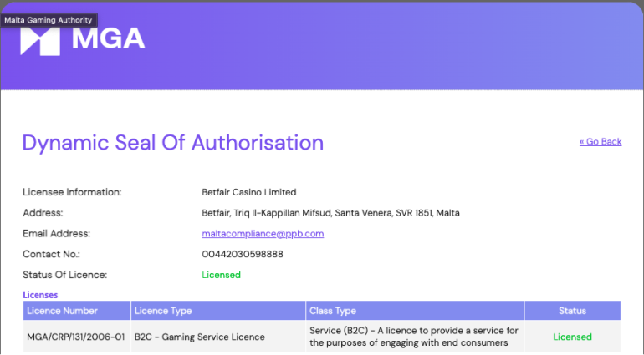Viewport: 644px width, 355px height.
Task: Click the B2C - Gaming Service Licence cell
Action: [200, 337]
